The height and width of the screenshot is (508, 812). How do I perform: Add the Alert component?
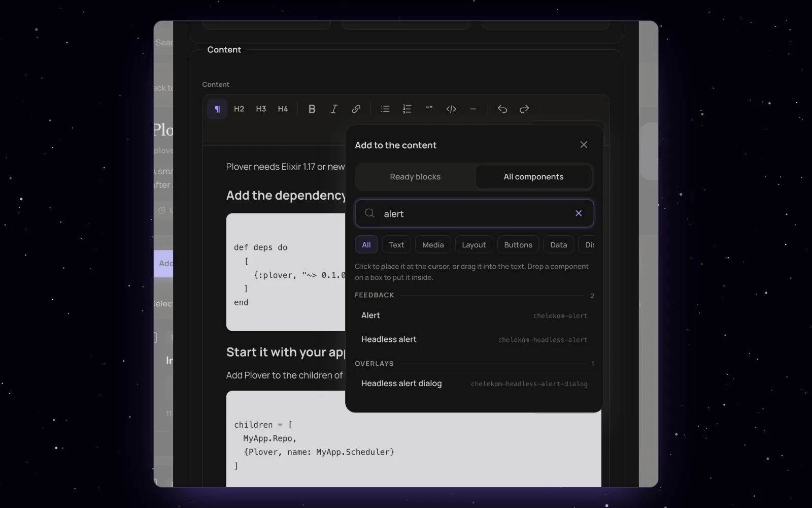(475, 315)
